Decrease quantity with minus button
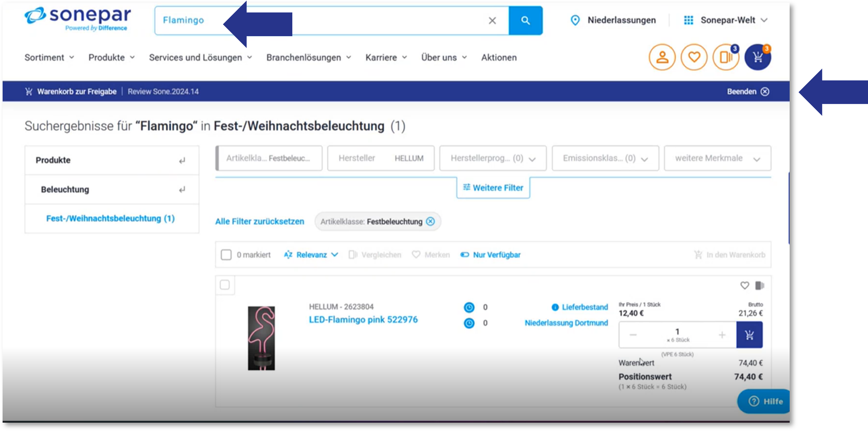Image resolution: width=868 pixels, height=431 pixels. point(633,335)
